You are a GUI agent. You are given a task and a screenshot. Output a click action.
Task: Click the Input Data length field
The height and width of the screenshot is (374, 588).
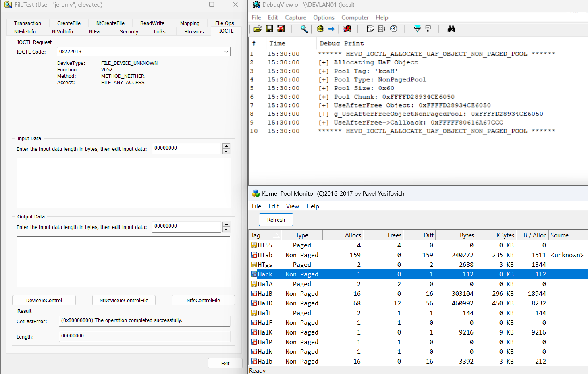click(187, 148)
